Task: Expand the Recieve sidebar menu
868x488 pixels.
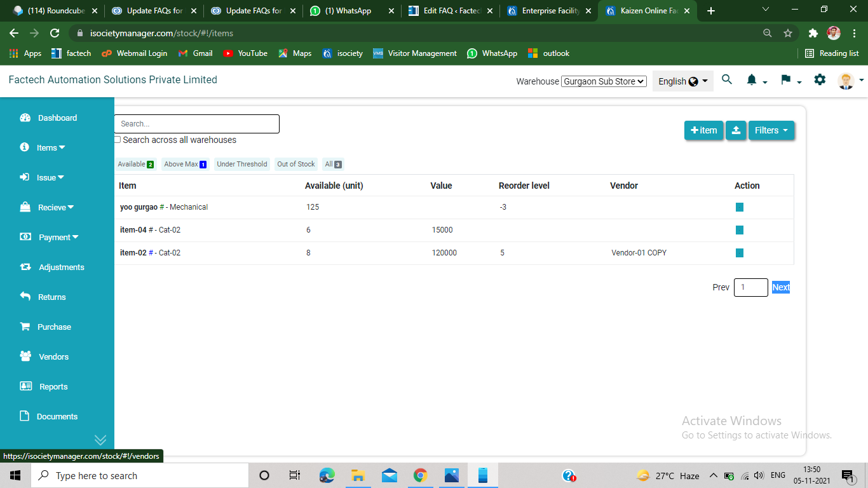Action: click(x=47, y=207)
